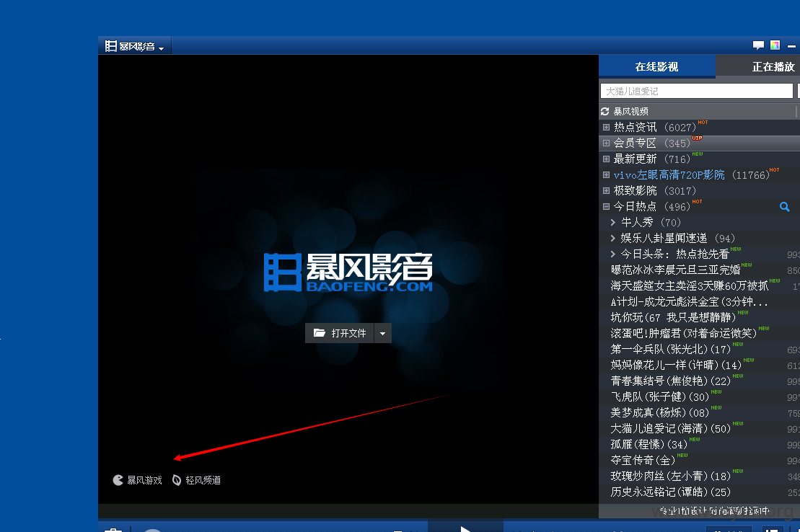Click the 打开文件 button
Image resolution: width=800 pixels, height=532 pixels.
point(340,333)
